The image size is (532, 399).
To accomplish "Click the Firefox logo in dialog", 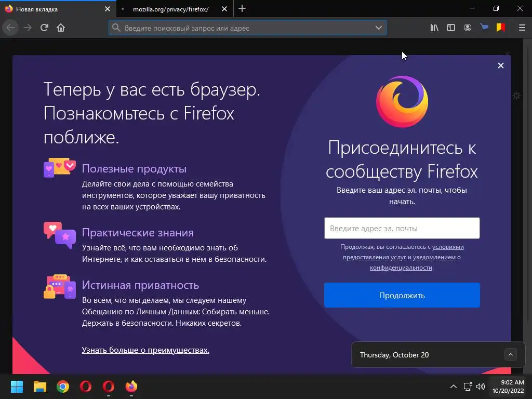I will [402, 101].
